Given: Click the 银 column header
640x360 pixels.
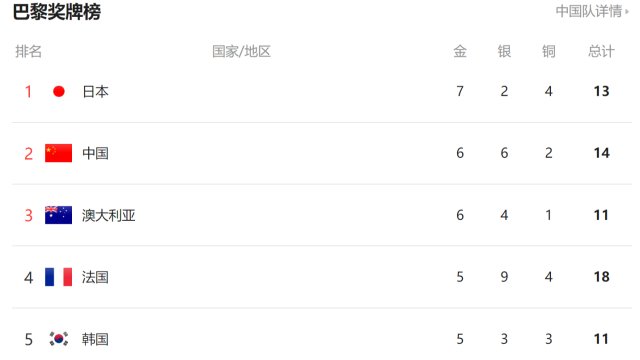Looking at the screenshot, I should coord(504,51).
